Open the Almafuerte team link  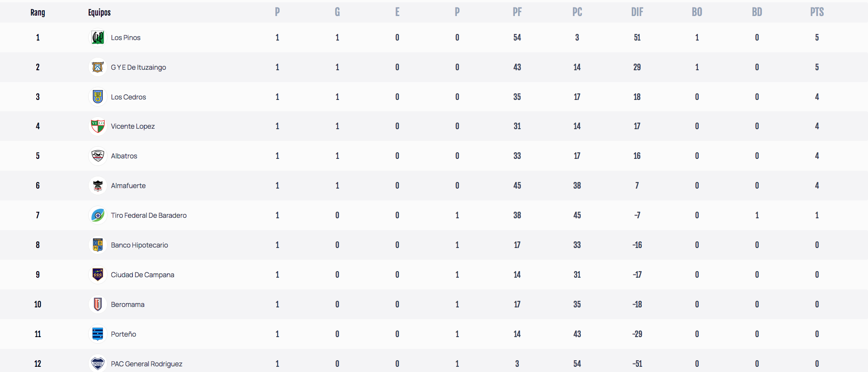[128, 186]
